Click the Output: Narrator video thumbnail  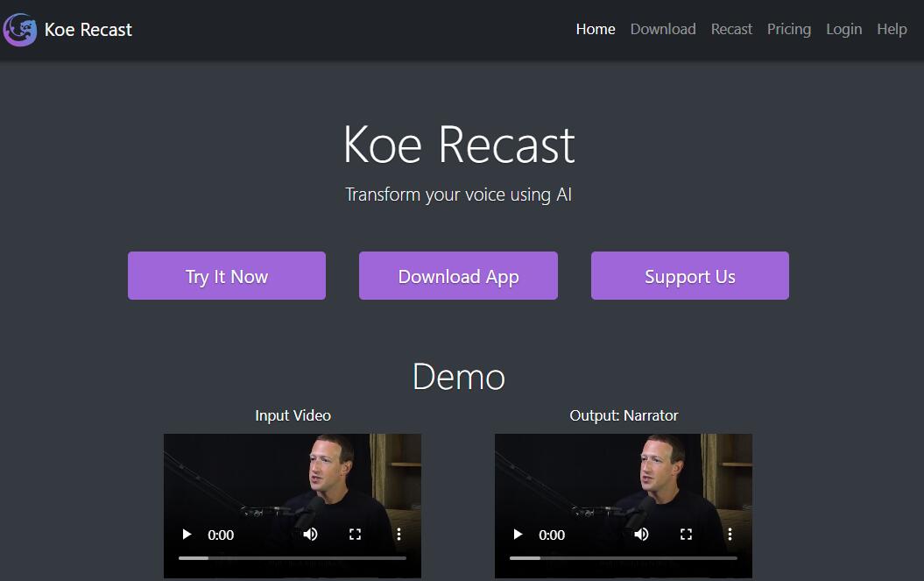point(624,506)
